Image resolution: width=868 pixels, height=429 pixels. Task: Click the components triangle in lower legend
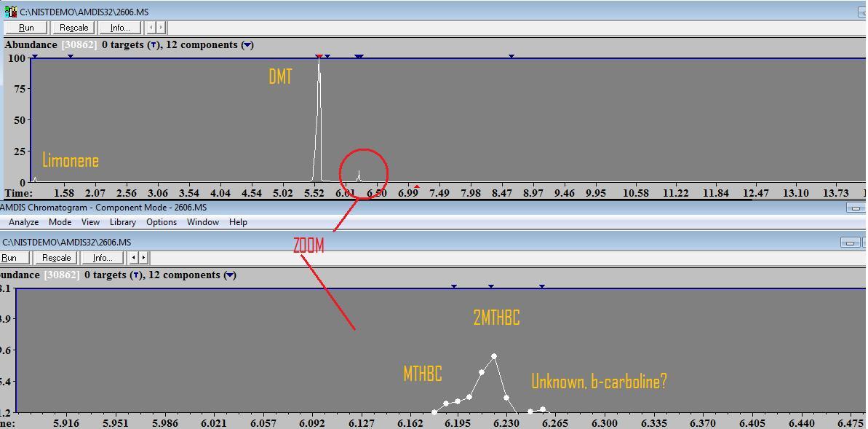point(230,275)
